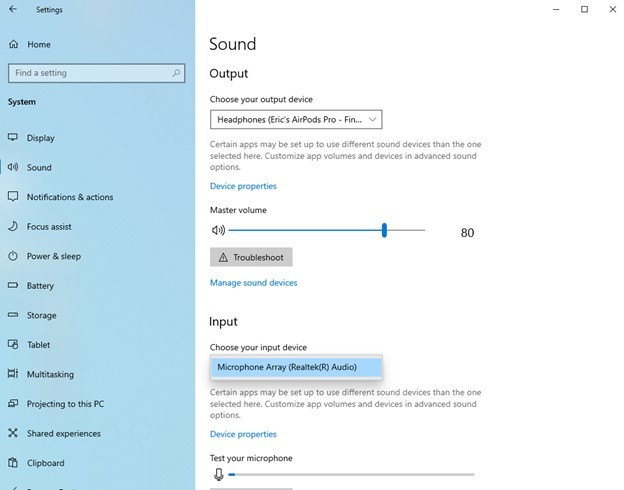
Task: Click the Battery icon in sidebar
Action: (13, 285)
